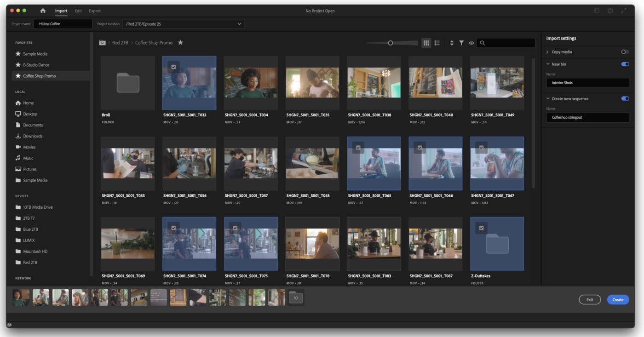Image resolution: width=644 pixels, height=337 pixels.
Task: Expand the Copy media section
Action: (547, 52)
